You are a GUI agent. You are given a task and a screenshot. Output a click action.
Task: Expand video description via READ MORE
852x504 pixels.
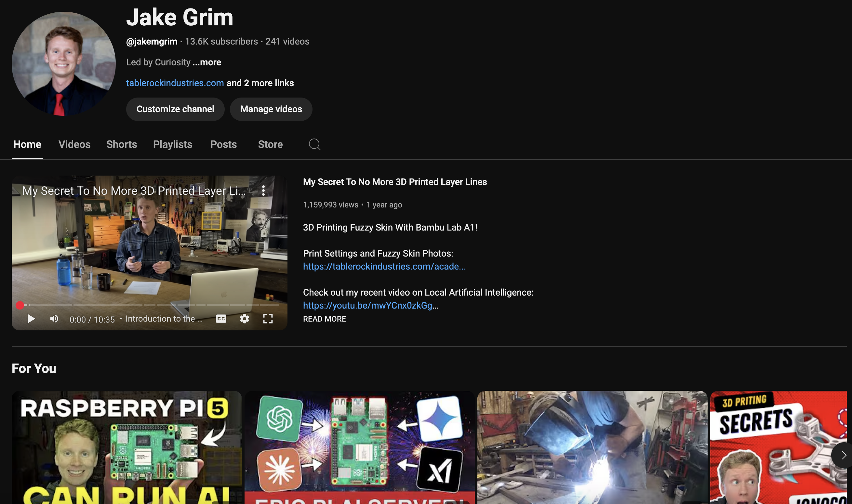click(324, 319)
